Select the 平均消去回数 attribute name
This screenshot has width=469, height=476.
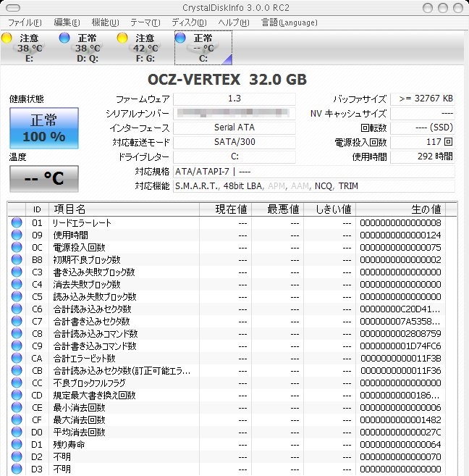tap(79, 432)
